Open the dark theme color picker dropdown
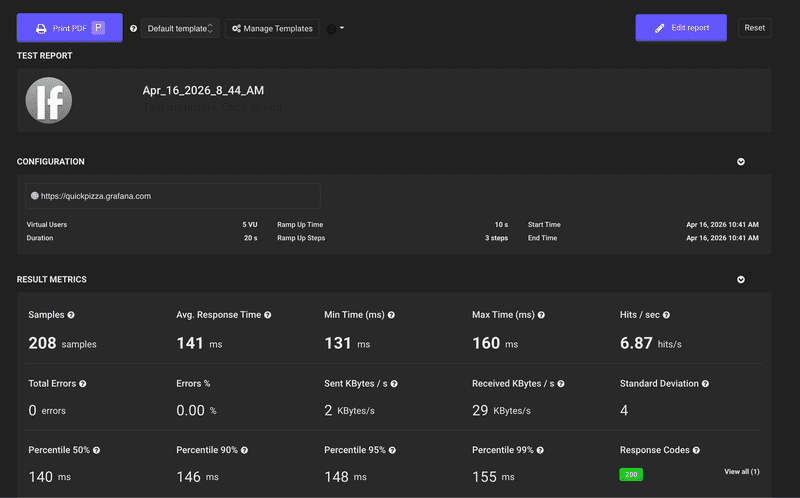Screen dimensions: 800x498 pos(336,29)
